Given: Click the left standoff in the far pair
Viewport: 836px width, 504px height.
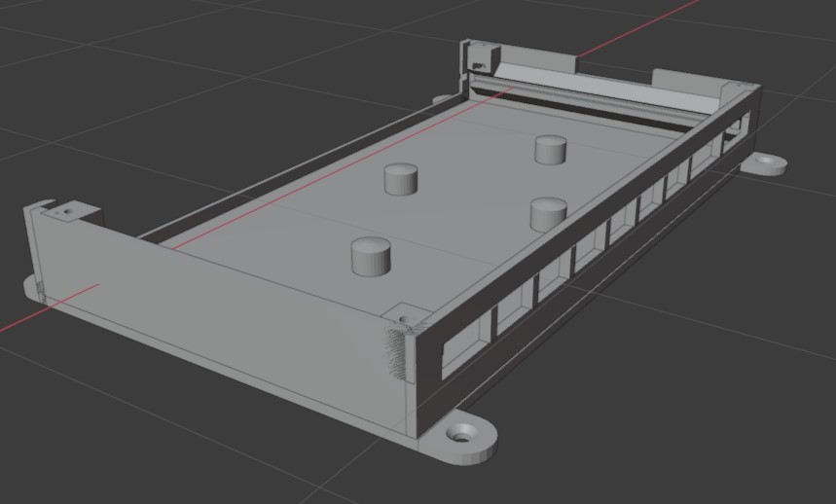Looking at the screenshot, I should pos(400,179).
